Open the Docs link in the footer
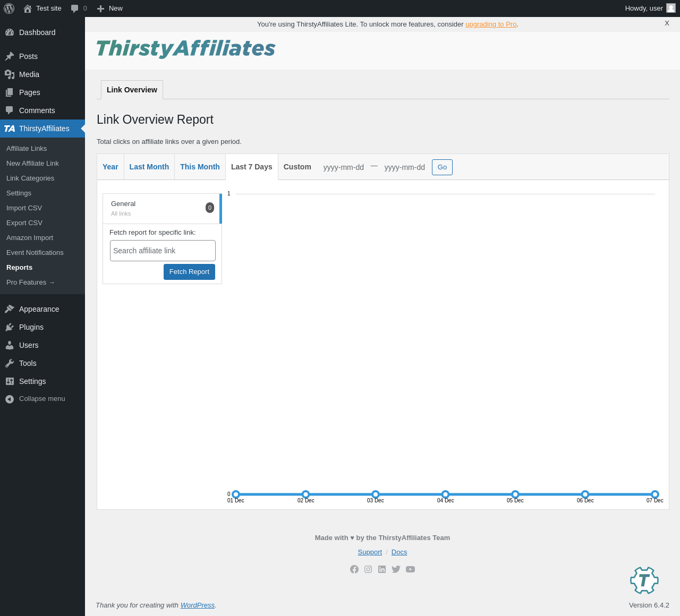The height and width of the screenshot is (616, 680). click(399, 552)
